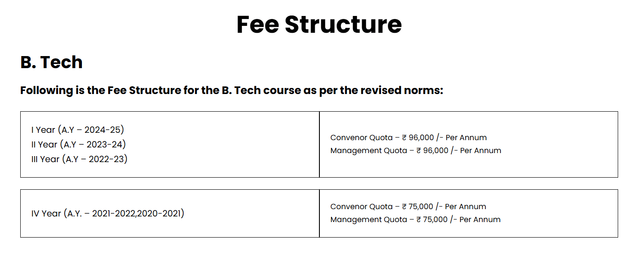Click the 'Following is the Fee Structure' subheading

pos(231,91)
